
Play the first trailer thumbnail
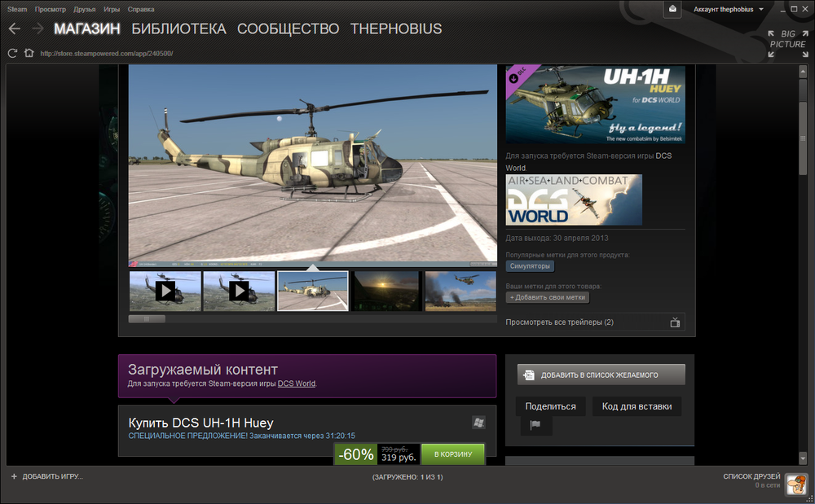click(x=165, y=291)
